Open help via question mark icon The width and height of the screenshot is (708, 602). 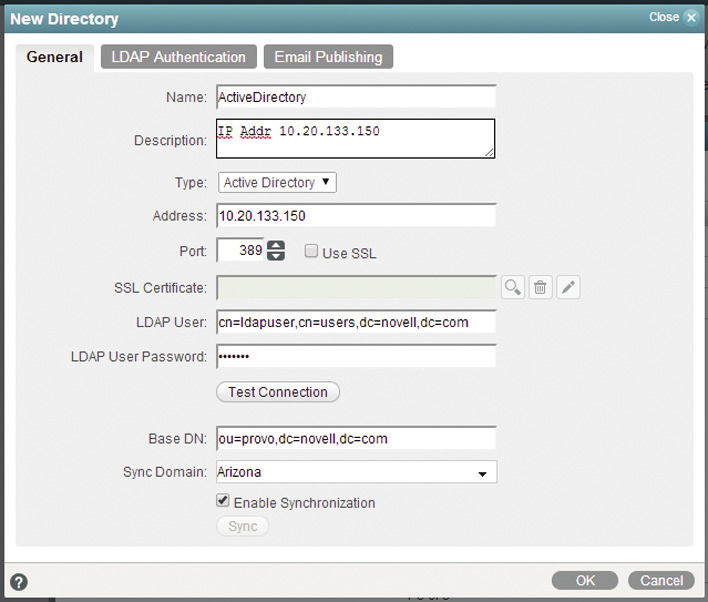click(x=19, y=582)
